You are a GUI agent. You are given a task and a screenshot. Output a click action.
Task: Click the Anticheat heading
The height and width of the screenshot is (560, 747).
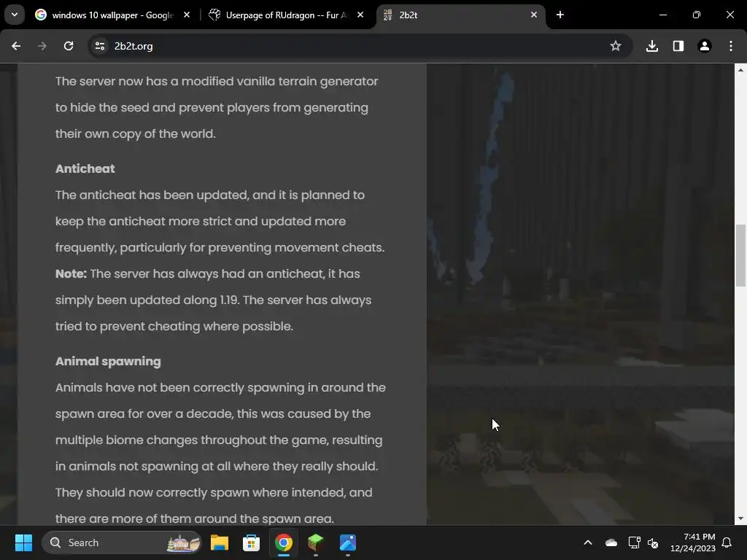85,168
